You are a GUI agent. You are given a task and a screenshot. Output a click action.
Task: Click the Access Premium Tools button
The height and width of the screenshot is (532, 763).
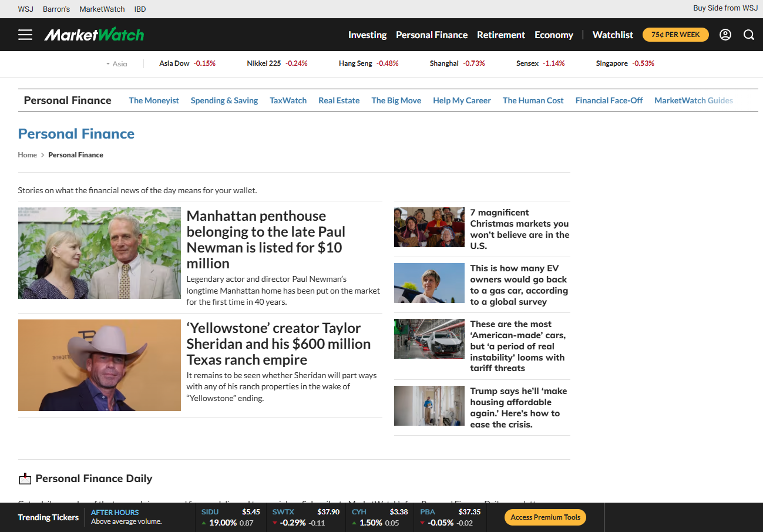tap(545, 517)
